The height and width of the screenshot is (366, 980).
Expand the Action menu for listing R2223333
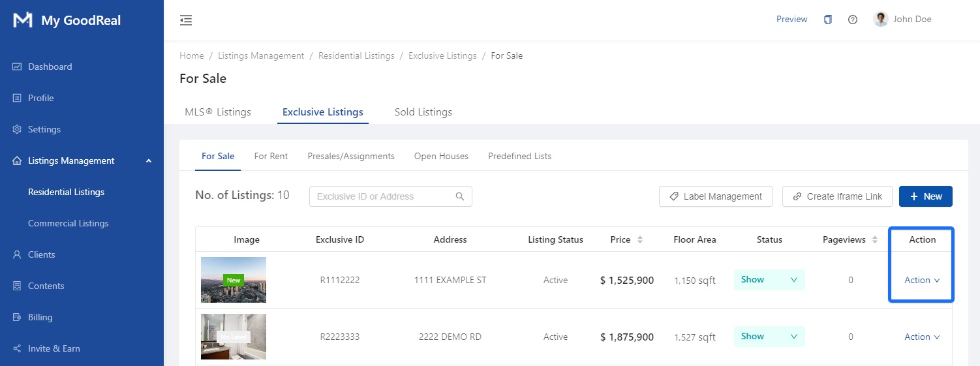pyautogui.click(x=921, y=337)
